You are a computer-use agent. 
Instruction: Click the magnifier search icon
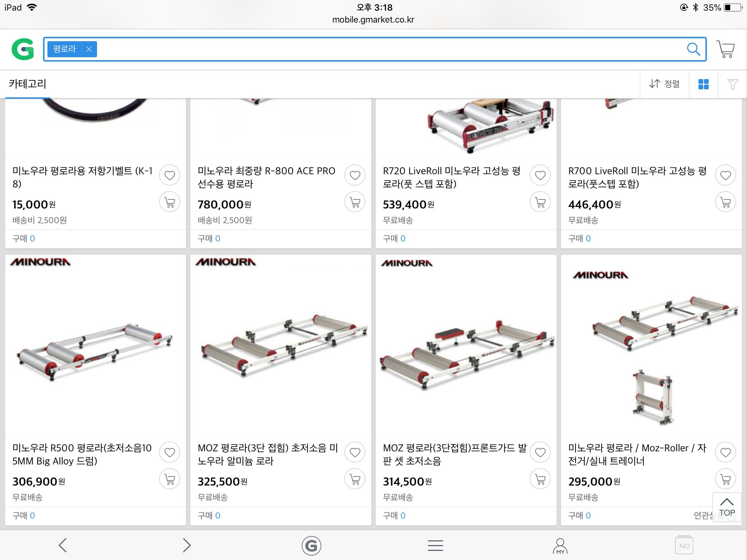click(693, 49)
